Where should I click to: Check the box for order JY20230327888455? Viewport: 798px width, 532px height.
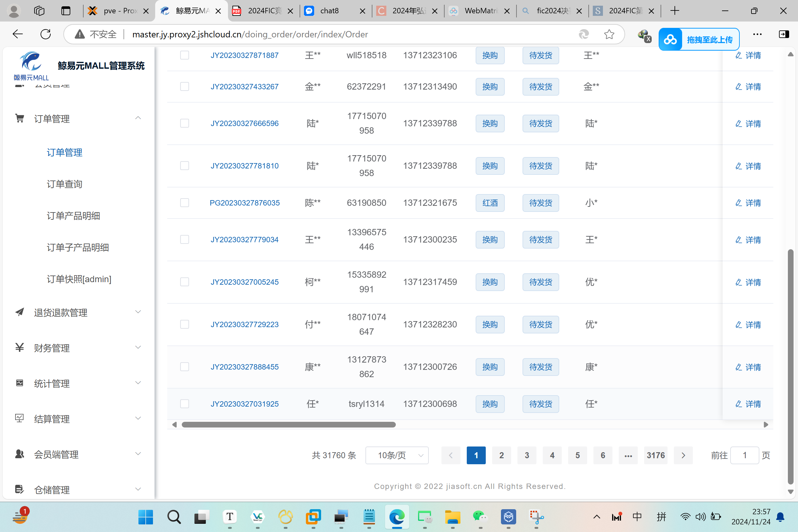pyautogui.click(x=185, y=367)
